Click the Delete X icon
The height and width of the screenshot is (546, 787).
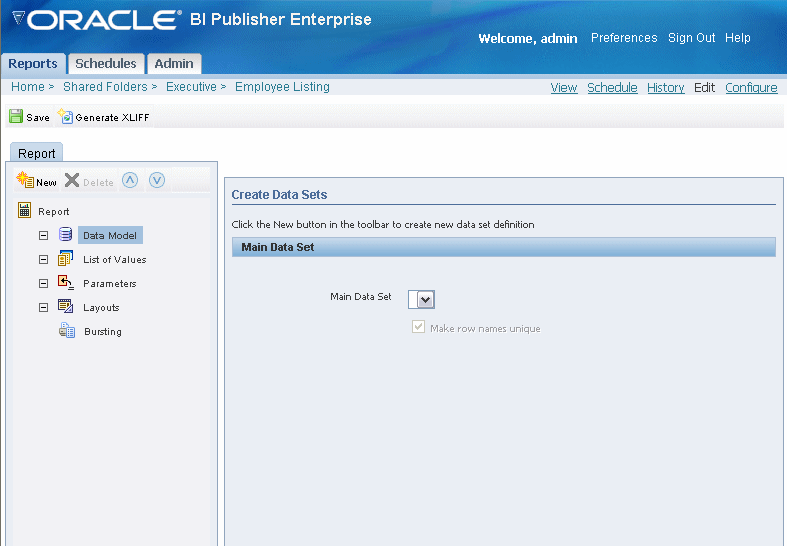72,180
